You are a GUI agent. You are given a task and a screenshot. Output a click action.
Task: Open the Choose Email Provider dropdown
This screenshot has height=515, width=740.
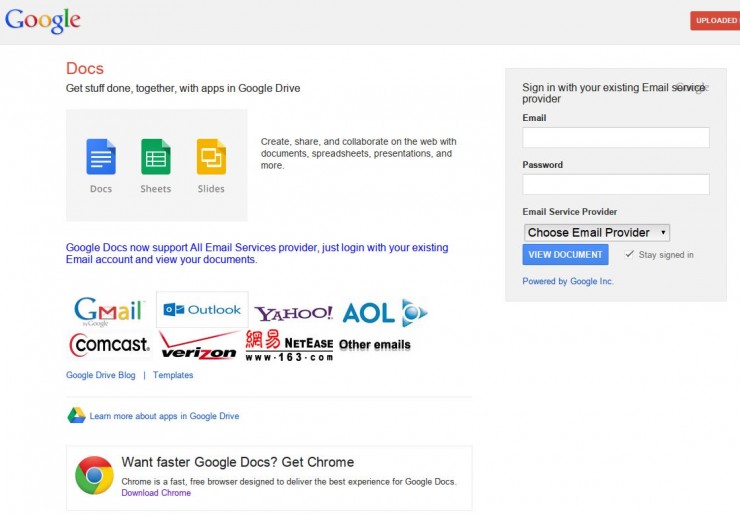click(596, 232)
